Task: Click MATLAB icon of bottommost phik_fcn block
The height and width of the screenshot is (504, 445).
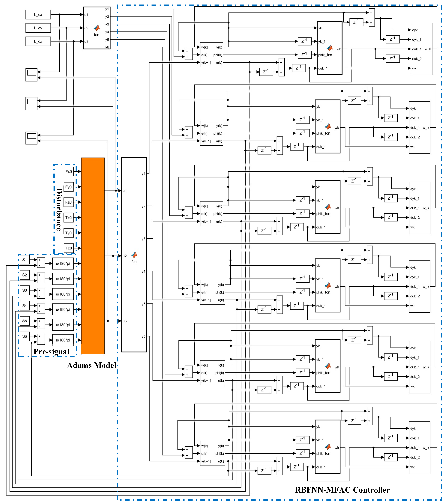Action: (x=328, y=447)
